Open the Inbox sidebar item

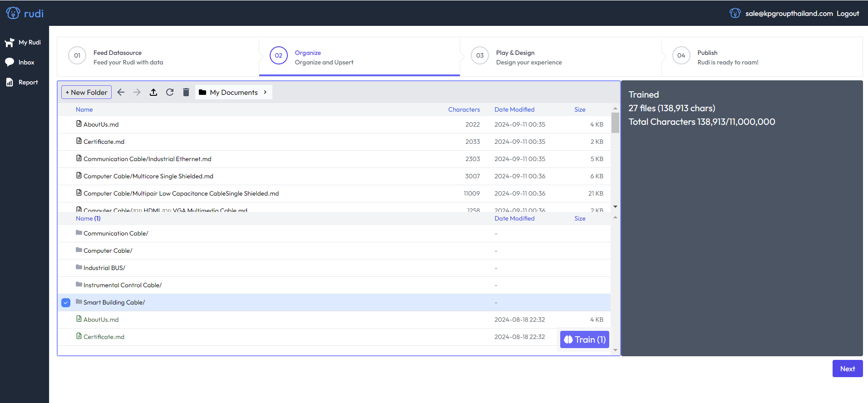20,62
